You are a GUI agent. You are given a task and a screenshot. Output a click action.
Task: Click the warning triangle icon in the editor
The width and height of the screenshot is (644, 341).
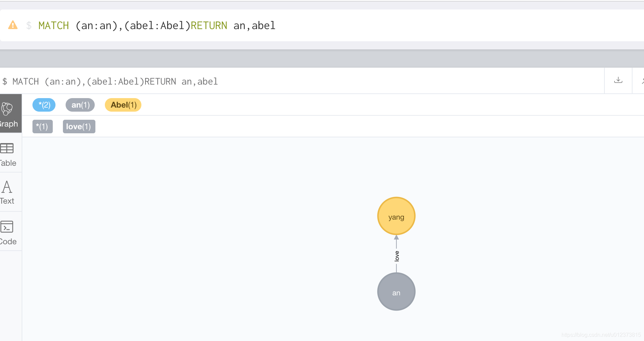click(x=13, y=25)
